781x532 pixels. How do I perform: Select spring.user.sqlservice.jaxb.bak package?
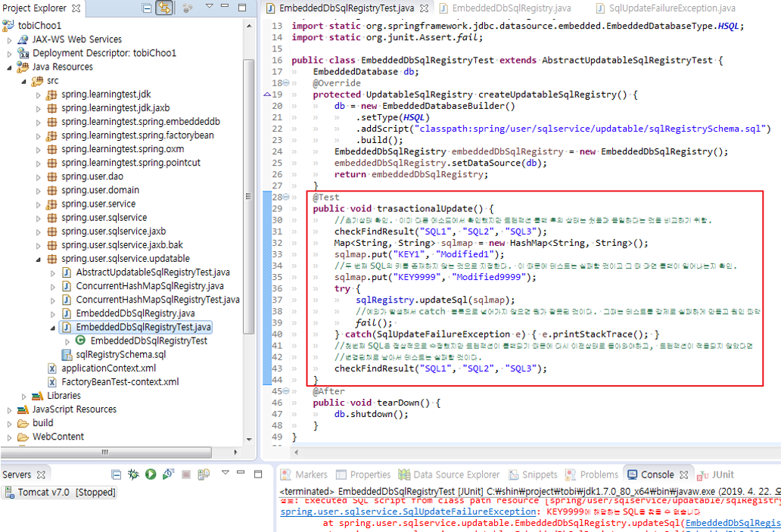pos(122,245)
